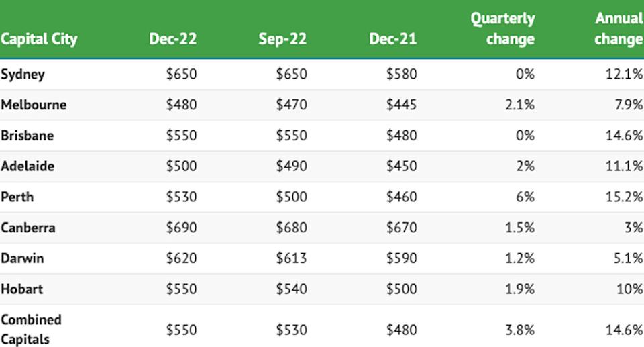
Task: Select Sydney's Dec-21 value of $580
Action: pyautogui.click(x=401, y=74)
